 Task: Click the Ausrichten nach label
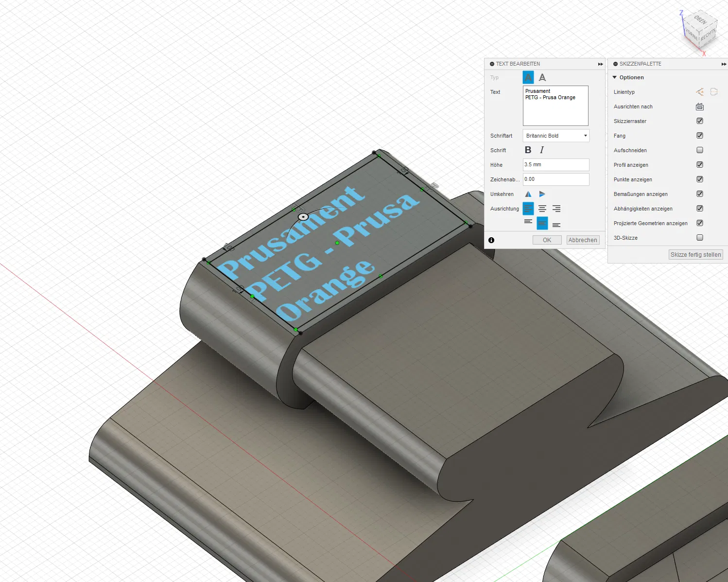click(x=633, y=106)
